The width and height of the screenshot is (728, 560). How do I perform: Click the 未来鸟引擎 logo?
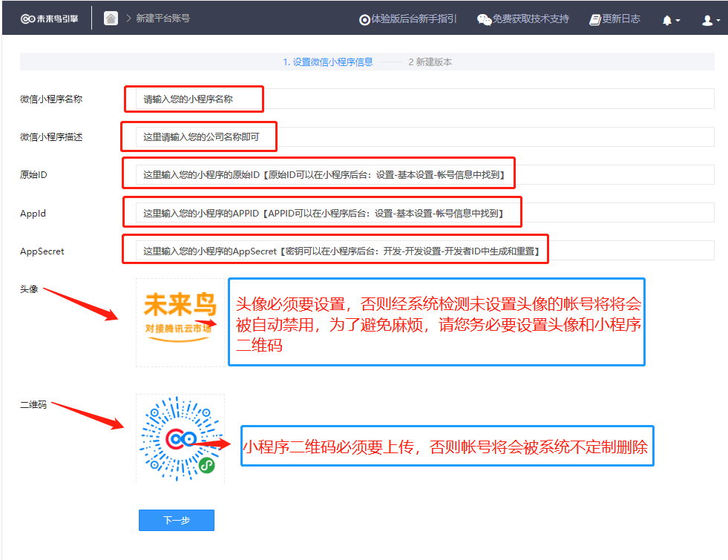click(49, 19)
